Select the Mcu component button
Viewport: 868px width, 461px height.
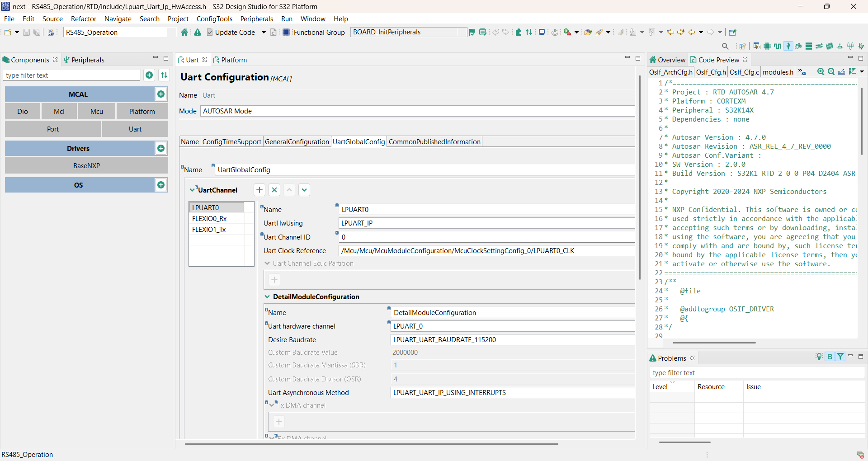click(97, 111)
